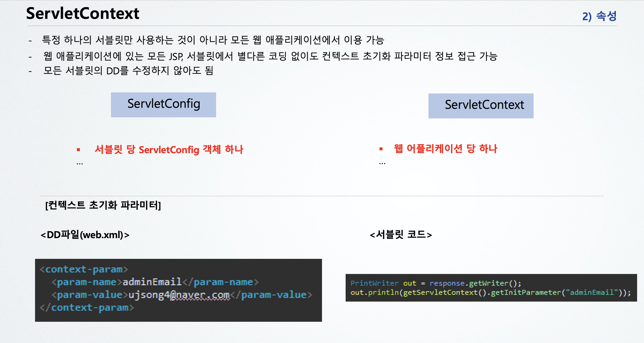
Task: Click the '[컨텍스트 초기화 파라미터]' heading
Action: click(103, 205)
